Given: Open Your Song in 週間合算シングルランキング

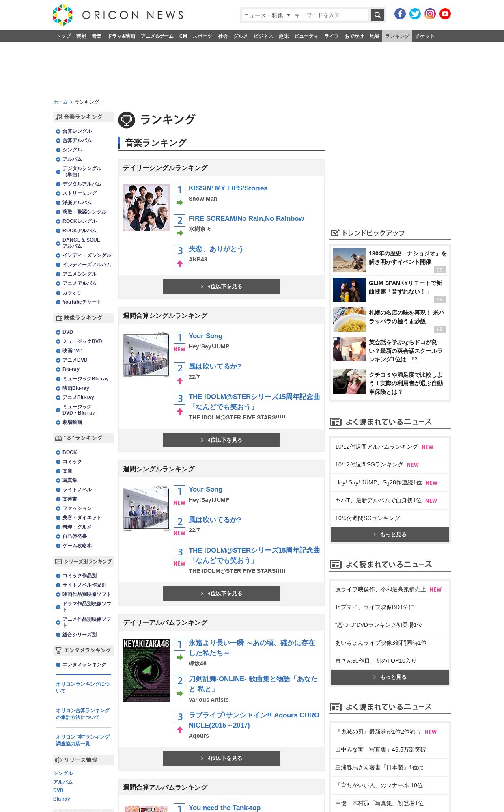Looking at the screenshot, I should click(205, 336).
